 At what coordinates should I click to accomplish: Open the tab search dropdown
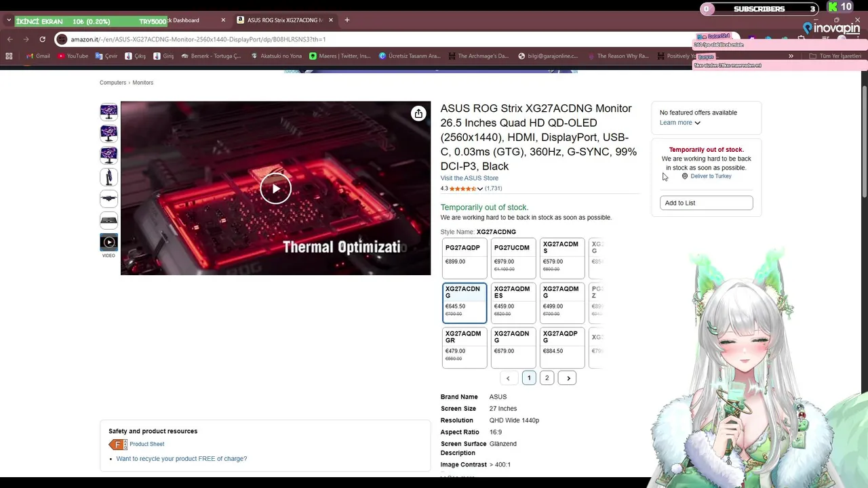point(9,20)
